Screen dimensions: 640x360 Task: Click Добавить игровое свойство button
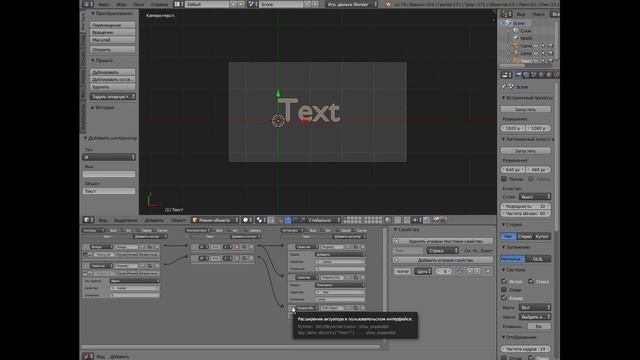click(x=442, y=260)
